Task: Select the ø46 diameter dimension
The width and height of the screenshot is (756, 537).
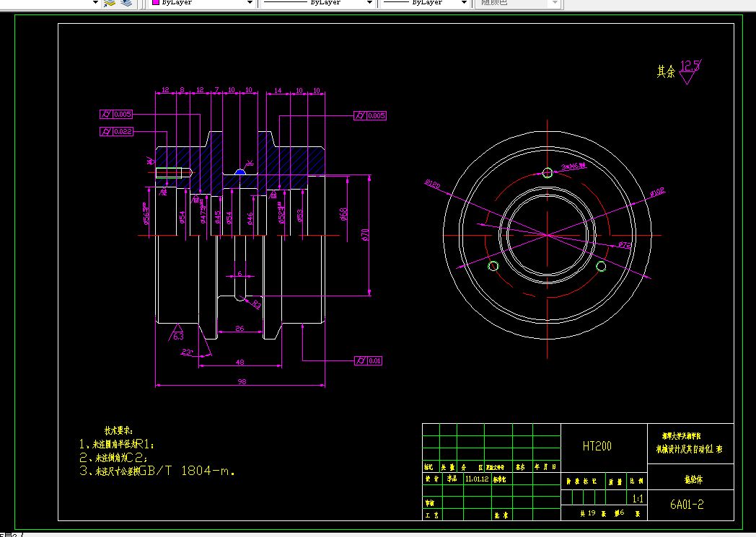Action: [250, 218]
